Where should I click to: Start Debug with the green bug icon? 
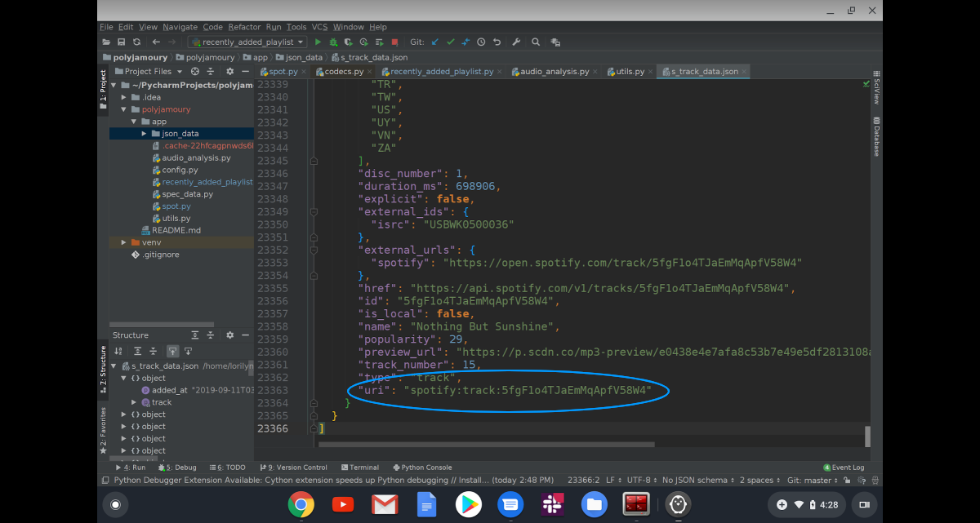point(333,42)
